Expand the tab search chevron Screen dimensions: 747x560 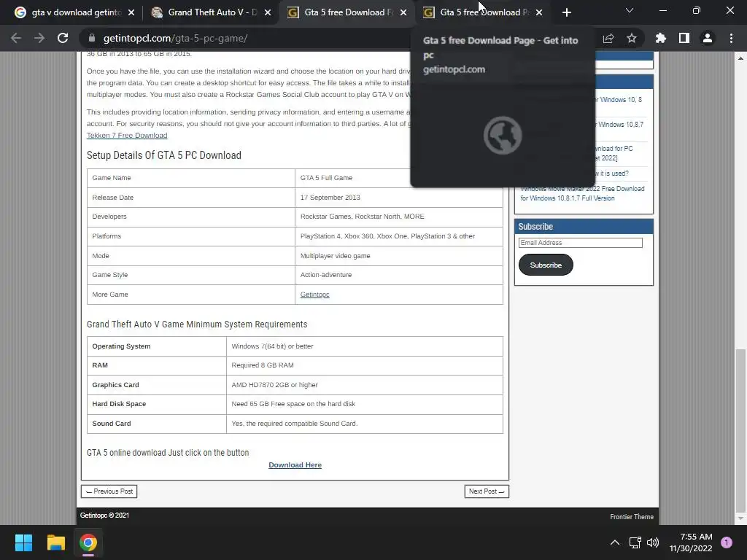(630, 10)
